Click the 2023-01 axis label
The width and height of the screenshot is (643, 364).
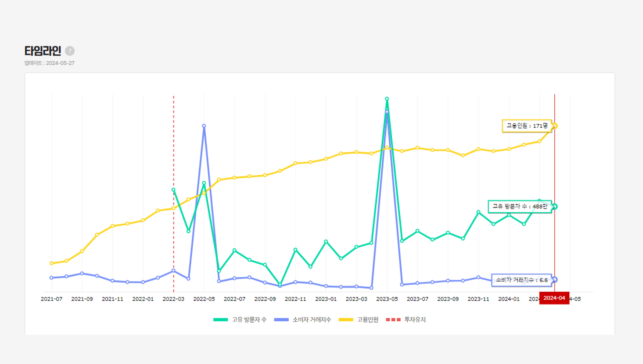tap(326, 299)
